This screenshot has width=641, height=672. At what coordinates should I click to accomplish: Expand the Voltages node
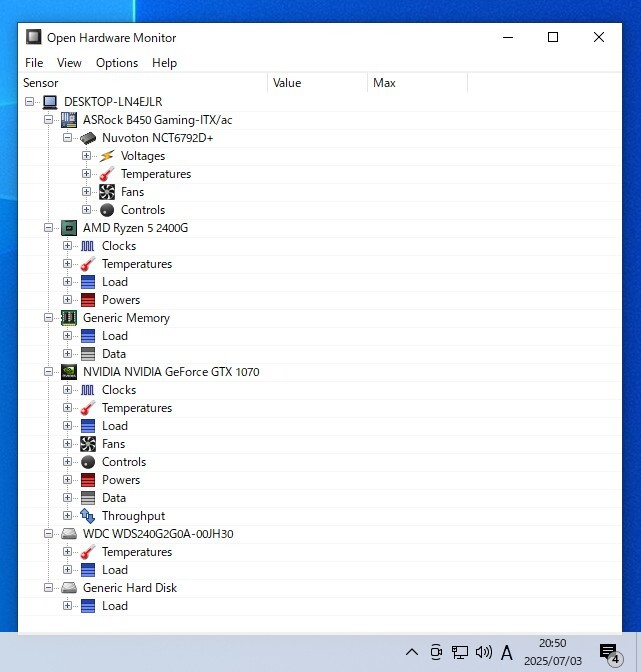[87, 156]
